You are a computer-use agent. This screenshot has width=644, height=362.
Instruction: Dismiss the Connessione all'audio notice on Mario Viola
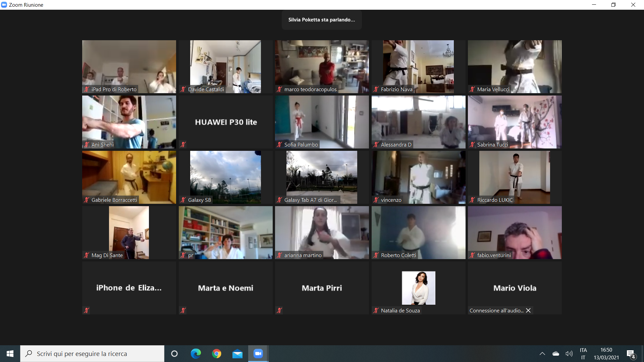click(x=528, y=310)
